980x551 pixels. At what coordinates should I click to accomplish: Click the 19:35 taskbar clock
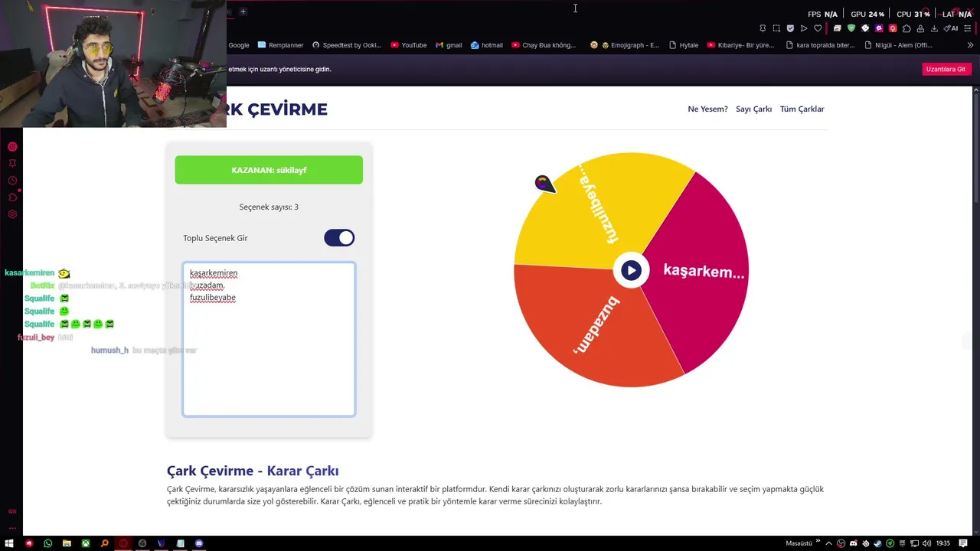(943, 543)
